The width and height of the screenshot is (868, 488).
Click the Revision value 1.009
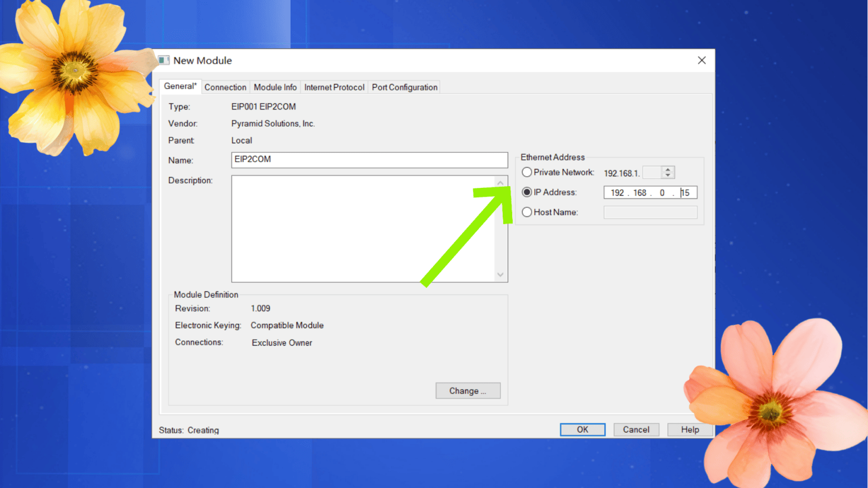[260, 308]
